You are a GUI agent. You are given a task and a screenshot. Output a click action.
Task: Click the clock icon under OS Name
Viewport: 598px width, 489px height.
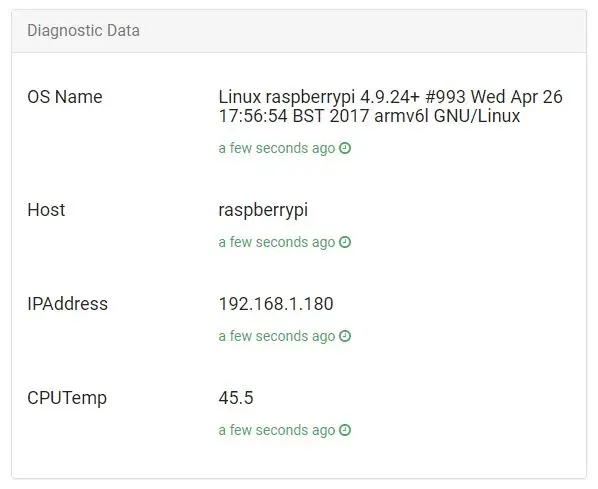tap(345, 148)
